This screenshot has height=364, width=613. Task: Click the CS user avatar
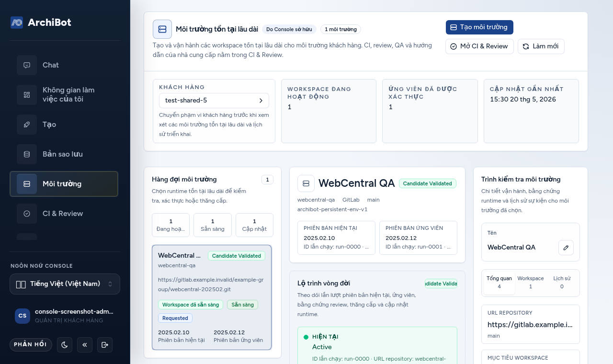click(x=23, y=316)
